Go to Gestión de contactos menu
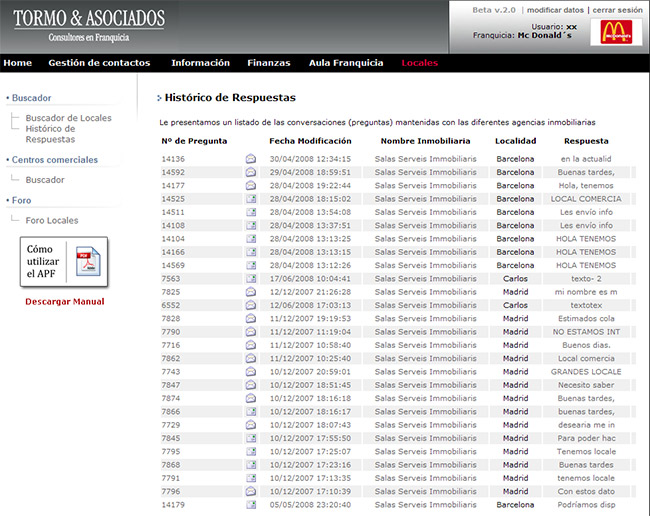The image size is (650, 516). click(99, 63)
